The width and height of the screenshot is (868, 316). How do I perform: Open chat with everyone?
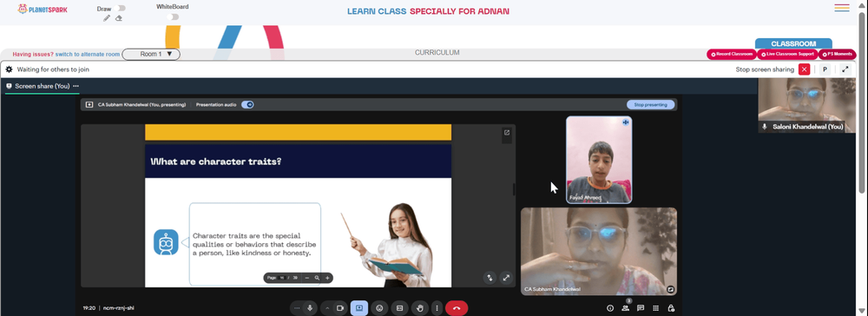[641, 308]
